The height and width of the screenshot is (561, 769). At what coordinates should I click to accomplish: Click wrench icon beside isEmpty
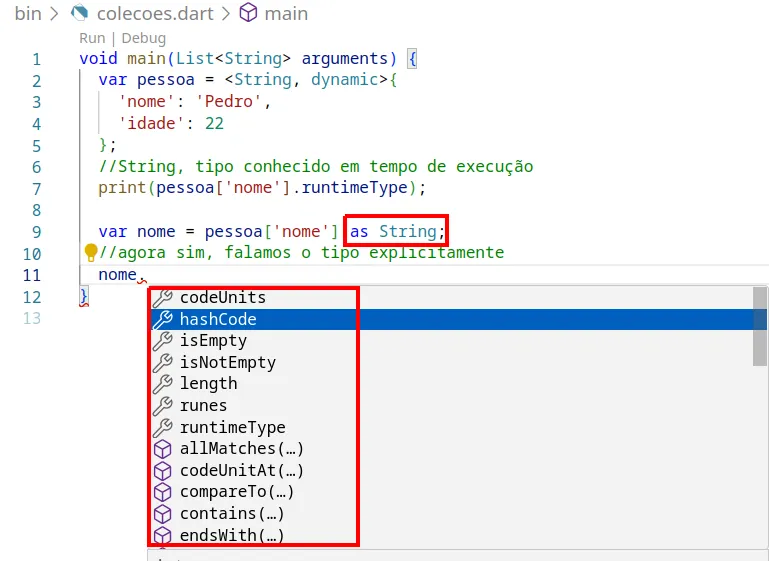(x=162, y=341)
